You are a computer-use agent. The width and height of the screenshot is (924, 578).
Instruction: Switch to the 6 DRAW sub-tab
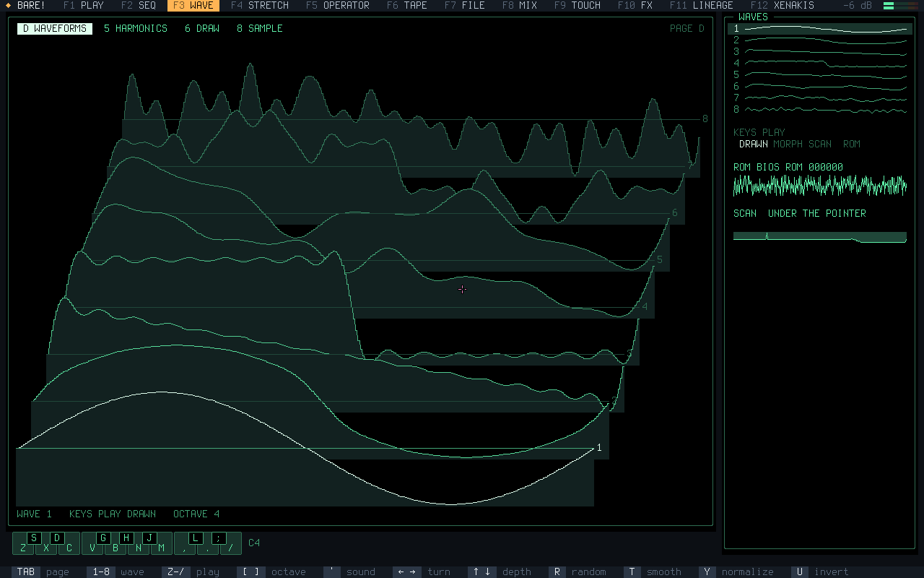202,29
